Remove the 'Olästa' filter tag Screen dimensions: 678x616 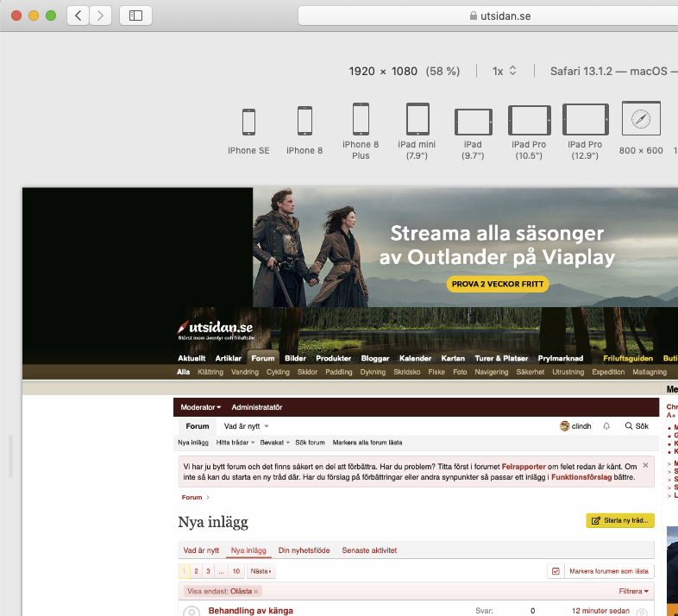[x=256, y=591]
